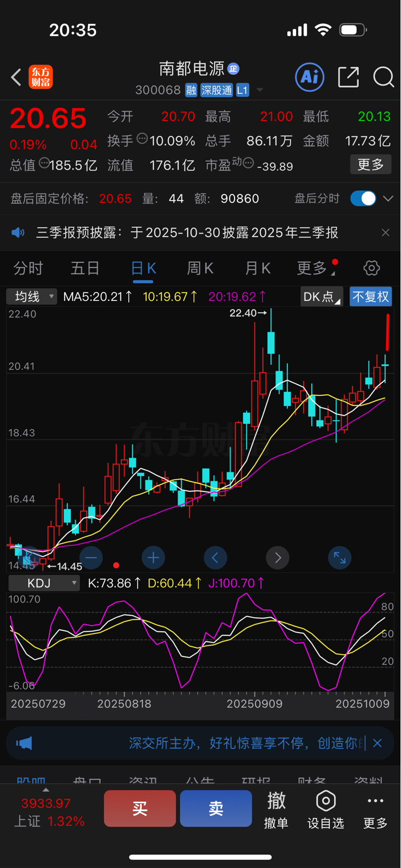Image resolution: width=401 pixels, height=868 pixels.
Task: Tap the share export icon
Action: [x=348, y=77]
